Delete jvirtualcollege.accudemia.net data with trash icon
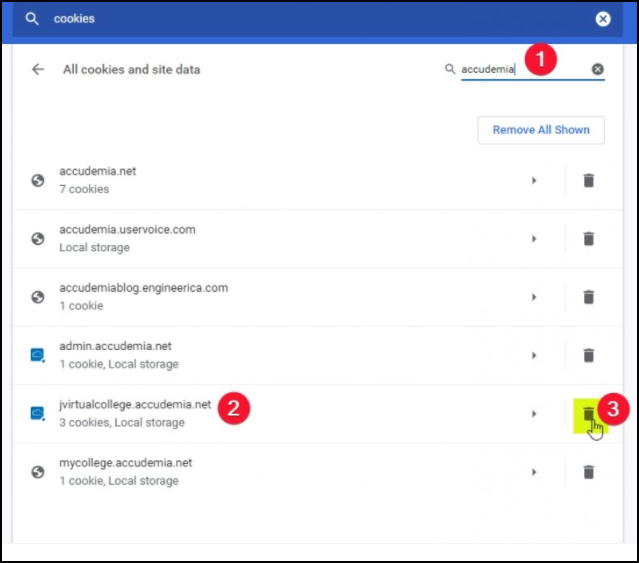The image size is (639, 563). [588, 414]
